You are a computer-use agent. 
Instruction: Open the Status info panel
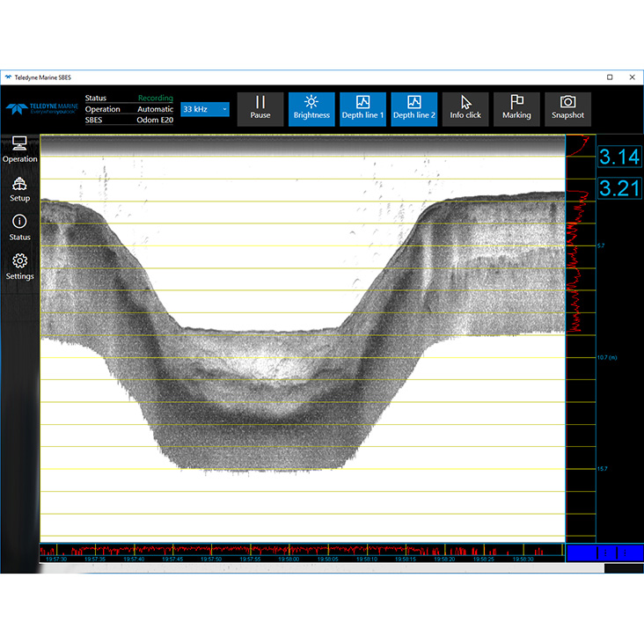[19, 228]
